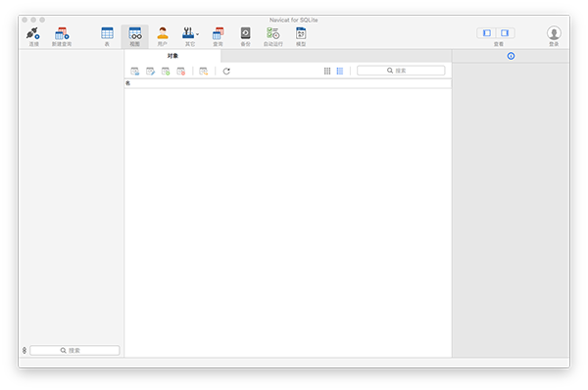This screenshot has width=588, height=390.
Task: Click the object list search field
Action: 401,71
